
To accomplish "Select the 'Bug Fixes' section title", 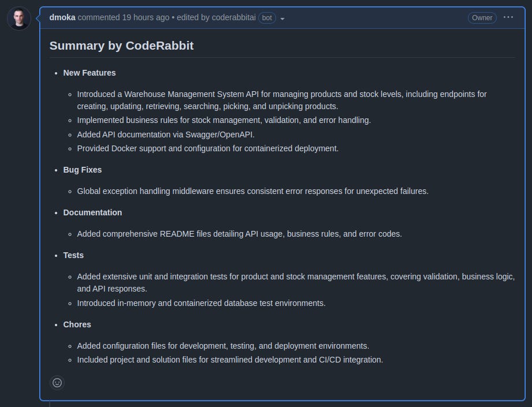I will tap(83, 170).
